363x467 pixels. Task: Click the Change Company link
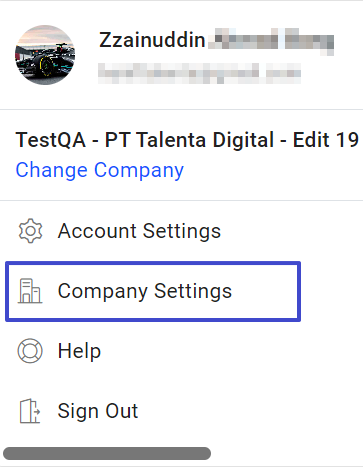point(100,170)
